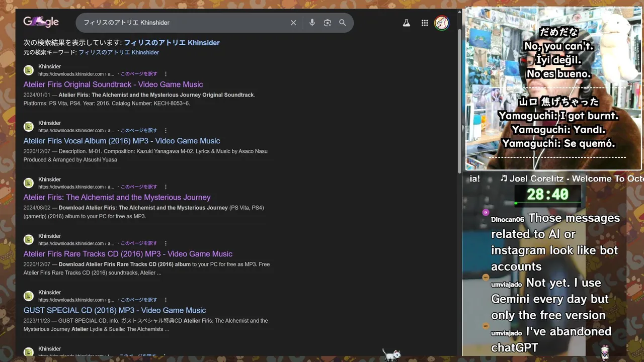Click Khinsider favicon of Mysterious Journey result
Image resolution: width=644 pixels, height=362 pixels.
click(x=29, y=183)
